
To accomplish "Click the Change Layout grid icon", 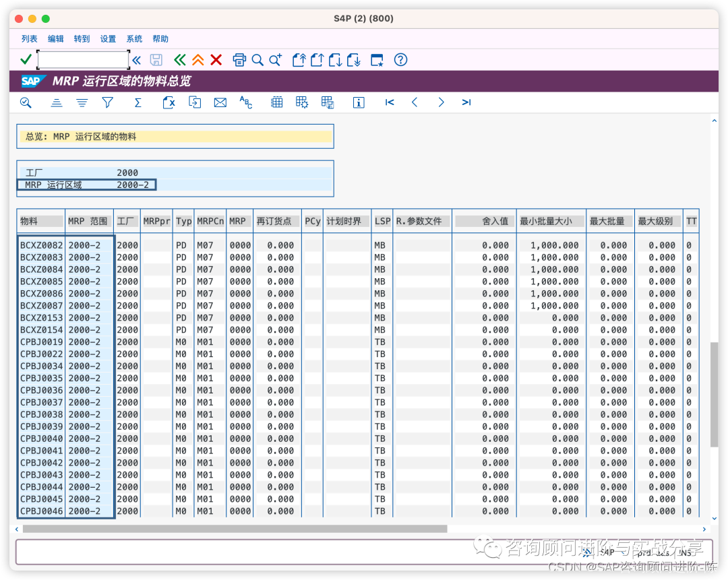I will pyautogui.click(x=277, y=102).
